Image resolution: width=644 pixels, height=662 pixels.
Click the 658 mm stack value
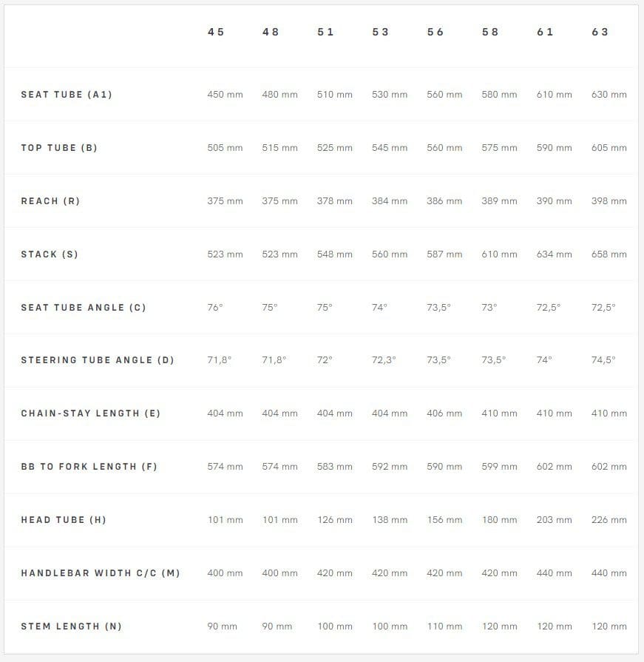tap(609, 254)
